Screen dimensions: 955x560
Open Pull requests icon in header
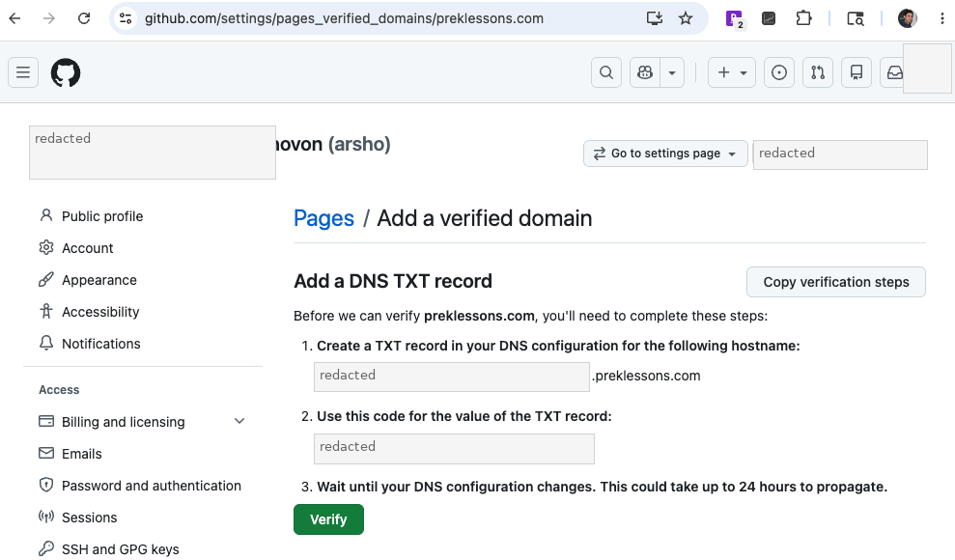(818, 72)
